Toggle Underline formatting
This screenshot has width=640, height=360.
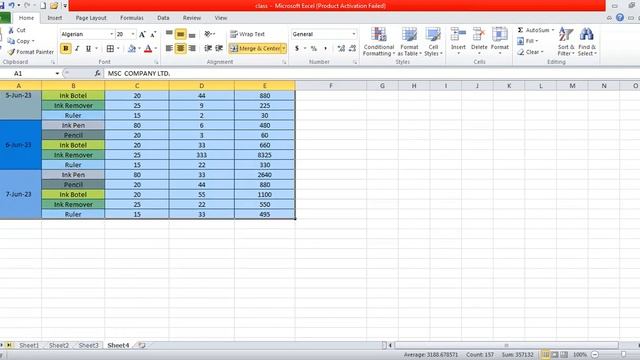tap(88, 49)
